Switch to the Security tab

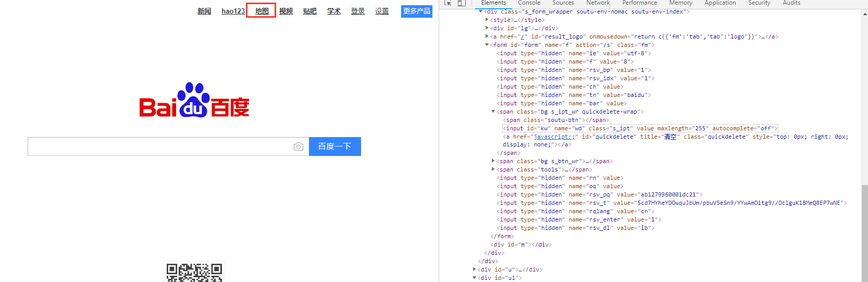coord(759,3)
